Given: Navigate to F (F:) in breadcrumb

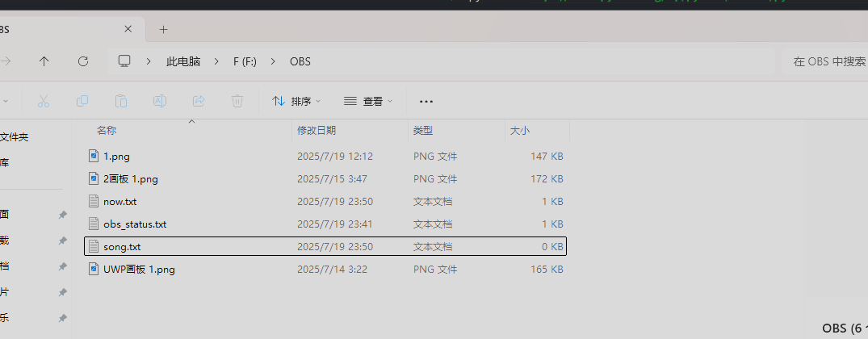Looking at the screenshot, I should pyautogui.click(x=245, y=61).
